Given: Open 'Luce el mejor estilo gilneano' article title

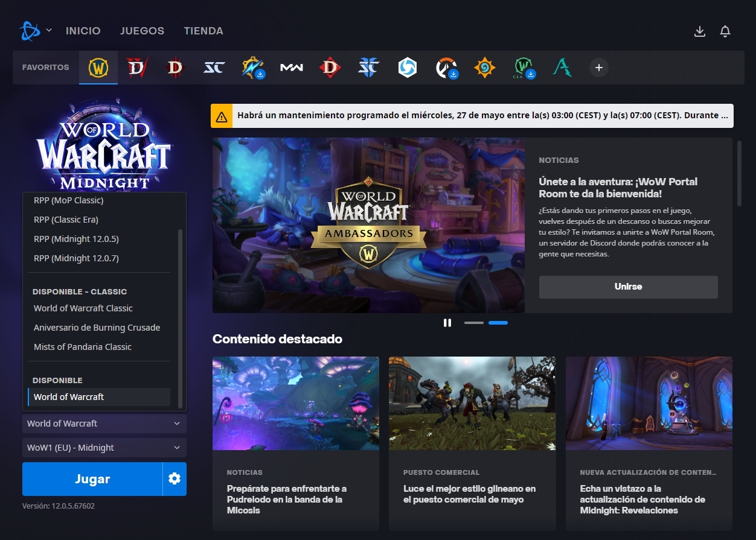Looking at the screenshot, I should tap(470, 494).
